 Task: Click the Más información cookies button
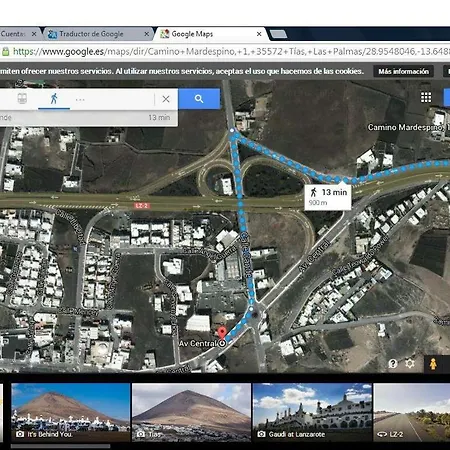pyautogui.click(x=403, y=71)
